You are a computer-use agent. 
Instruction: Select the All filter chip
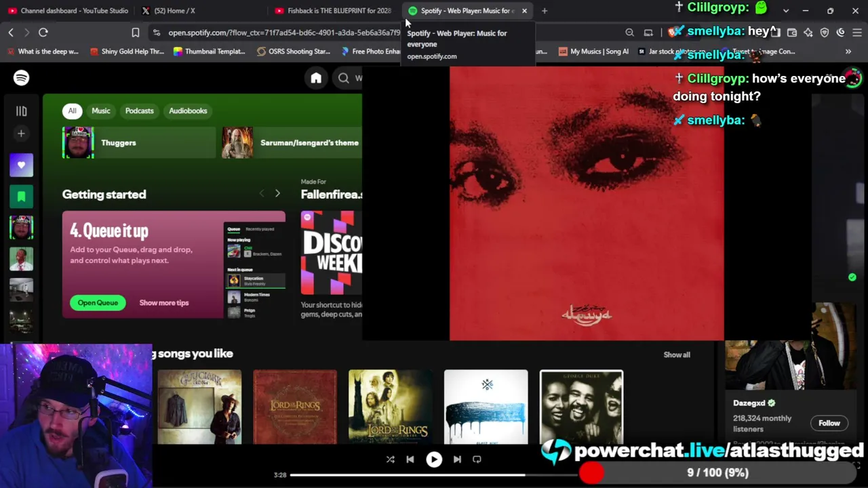[x=72, y=110]
